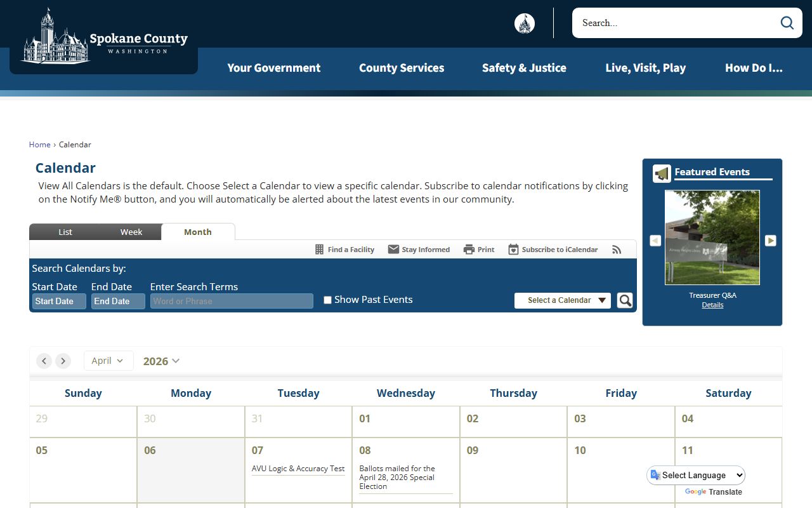The width and height of the screenshot is (812, 508).
Task: Switch to the List tab
Action: [65, 232]
